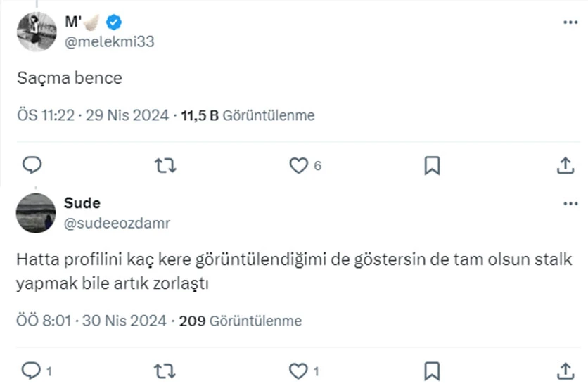
Task: Like Sude's tweet
Action: pos(300,370)
